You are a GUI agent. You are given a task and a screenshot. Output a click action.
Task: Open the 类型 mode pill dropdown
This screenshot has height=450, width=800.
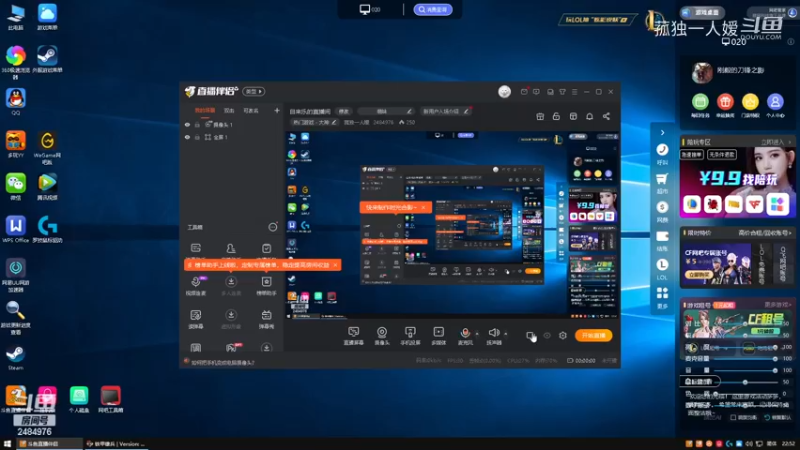254,91
